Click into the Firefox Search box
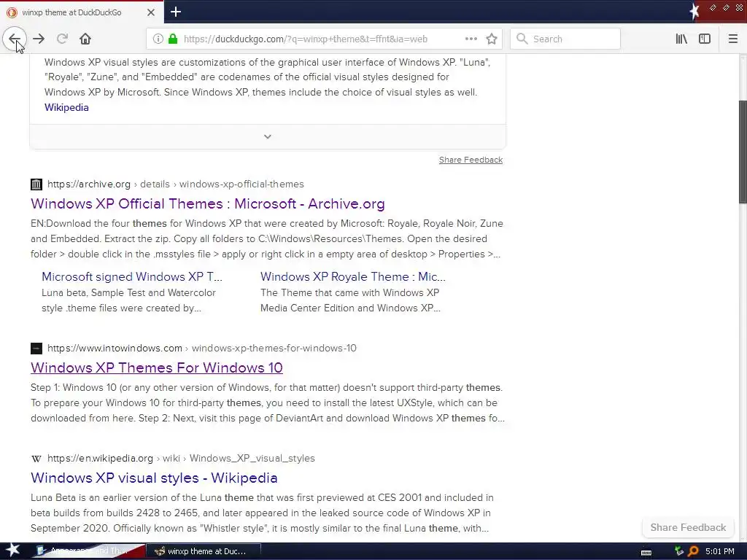The height and width of the screenshot is (560, 747). click(x=565, y=39)
